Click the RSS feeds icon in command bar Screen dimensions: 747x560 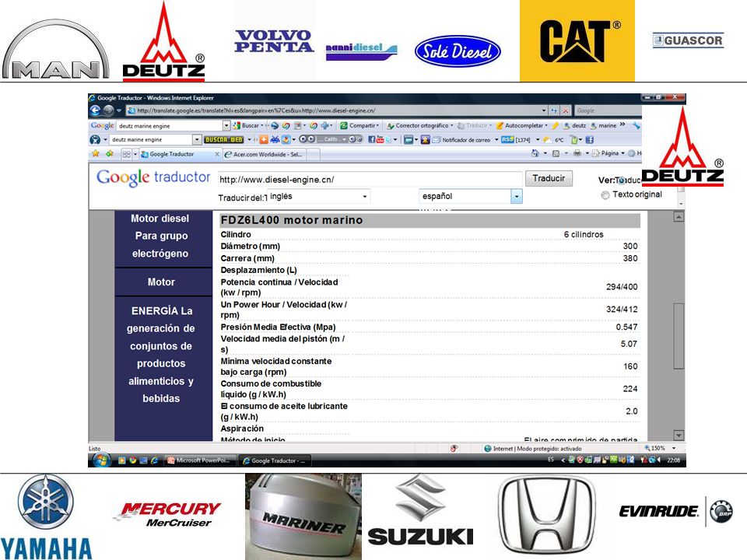tap(556, 153)
